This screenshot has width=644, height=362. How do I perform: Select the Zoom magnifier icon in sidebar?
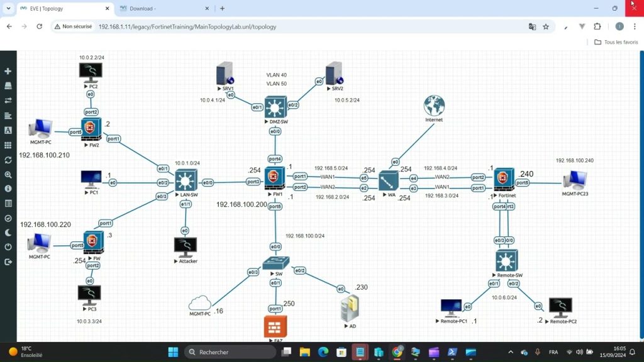pyautogui.click(x=8, y=174)
